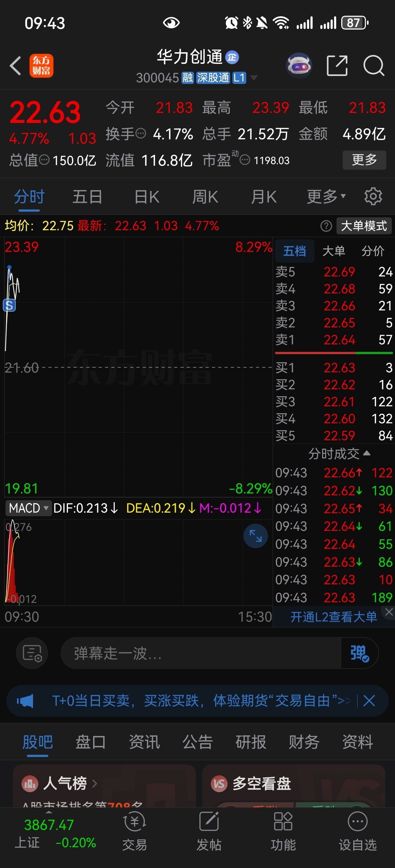
Task: Select the 大单 tab
Action: click(x=334, y=251)
